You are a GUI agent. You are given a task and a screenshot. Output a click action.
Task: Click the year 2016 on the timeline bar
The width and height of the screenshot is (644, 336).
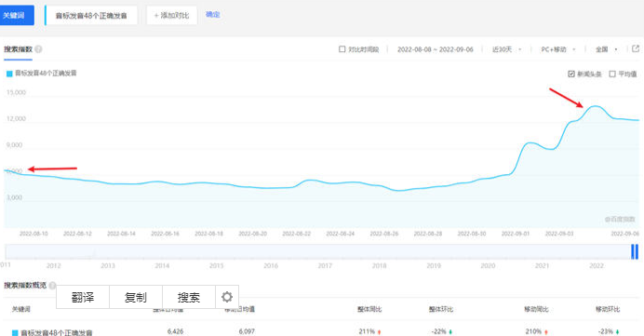pos(271,266)
